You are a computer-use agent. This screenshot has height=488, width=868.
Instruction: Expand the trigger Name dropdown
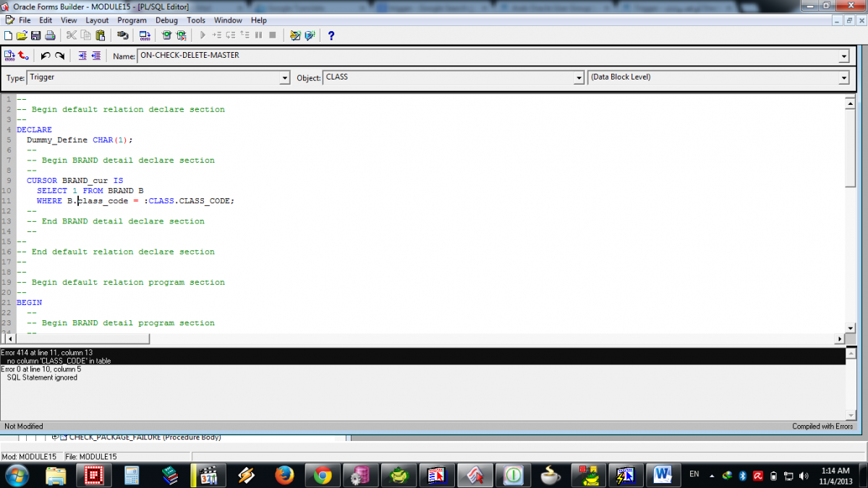click(x=844, y=56)
